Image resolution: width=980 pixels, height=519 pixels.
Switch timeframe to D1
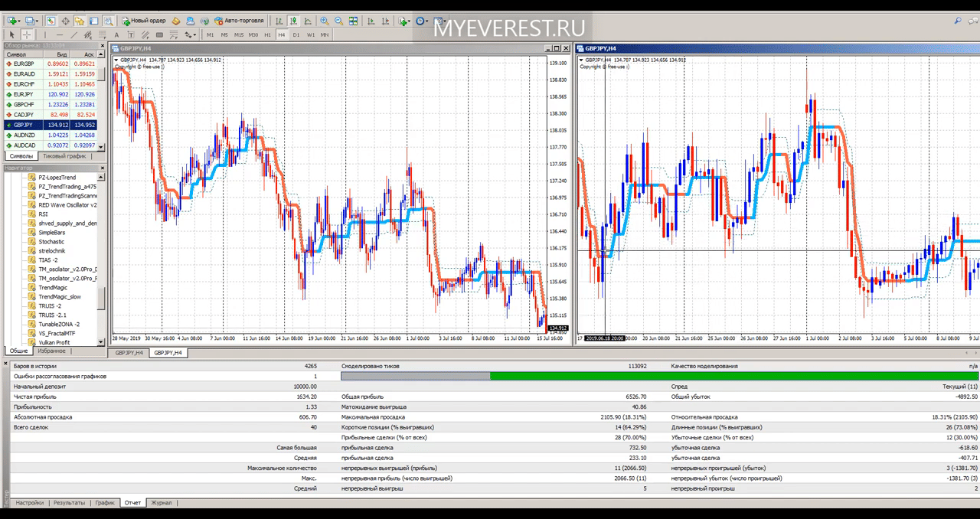296,34
